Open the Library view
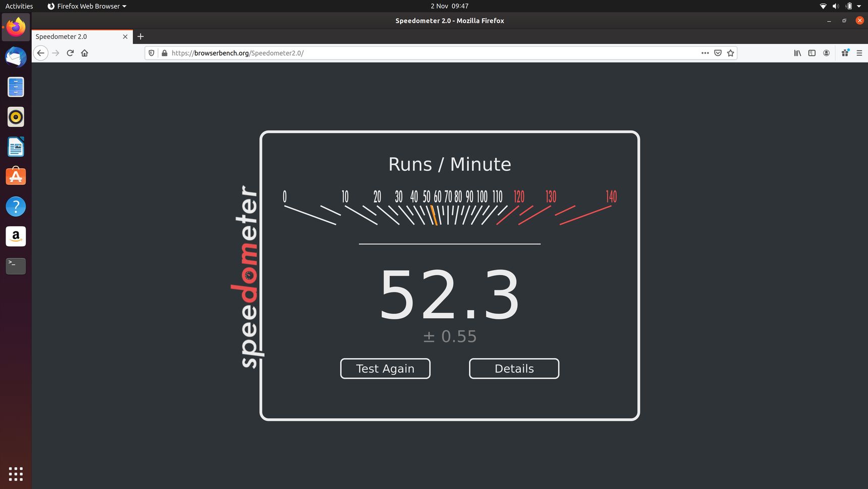The image size is (868, 489). click(x=797, y=53)
